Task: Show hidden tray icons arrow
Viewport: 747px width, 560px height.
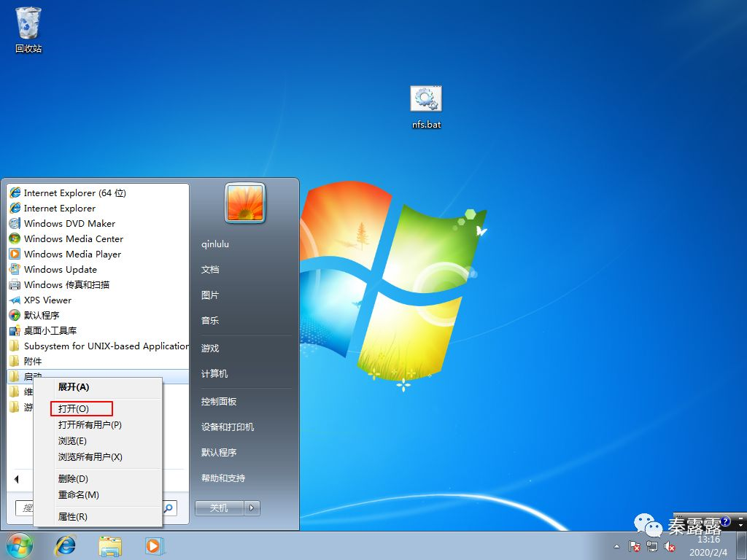Action: [x=617, y=547]
